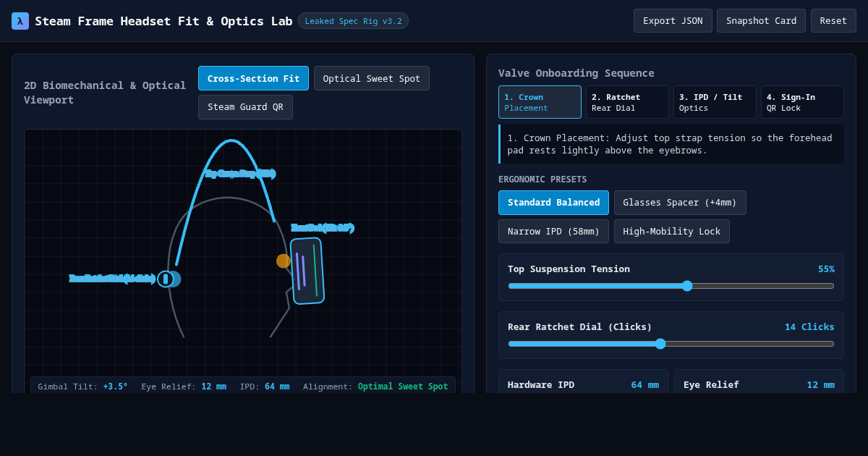Click the Rear Ratchet Dial slider

[x=671, y=344]
